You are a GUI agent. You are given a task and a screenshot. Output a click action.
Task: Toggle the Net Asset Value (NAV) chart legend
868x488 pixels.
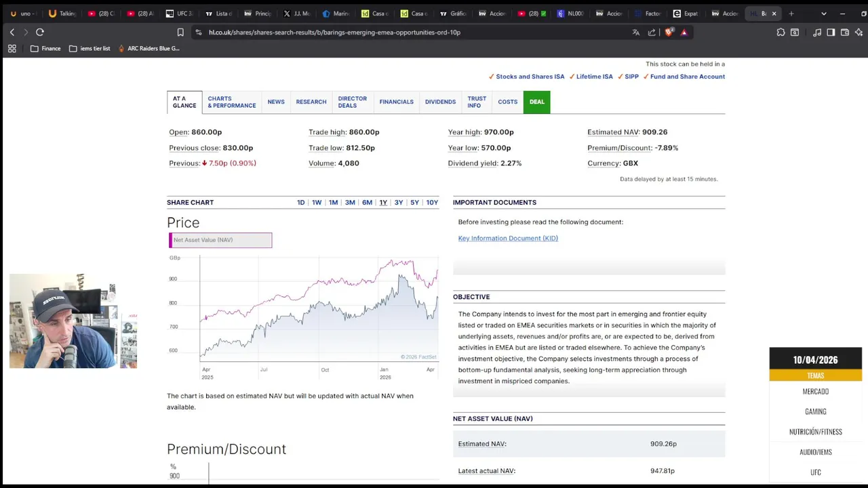[x=220, y=240]
